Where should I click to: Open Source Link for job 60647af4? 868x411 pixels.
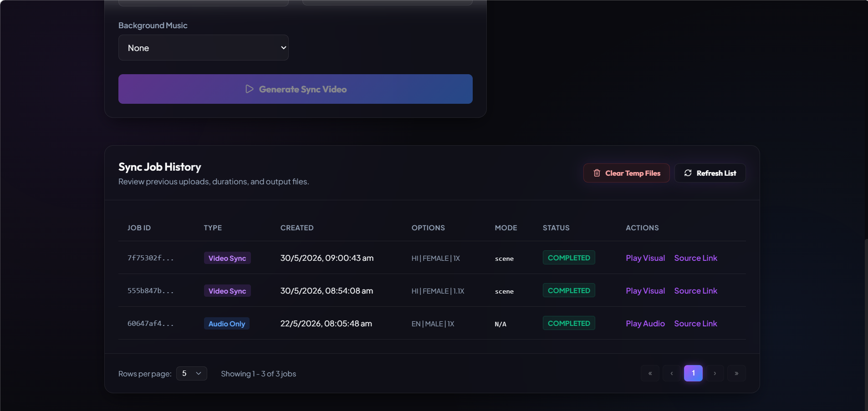pos(695,324)
